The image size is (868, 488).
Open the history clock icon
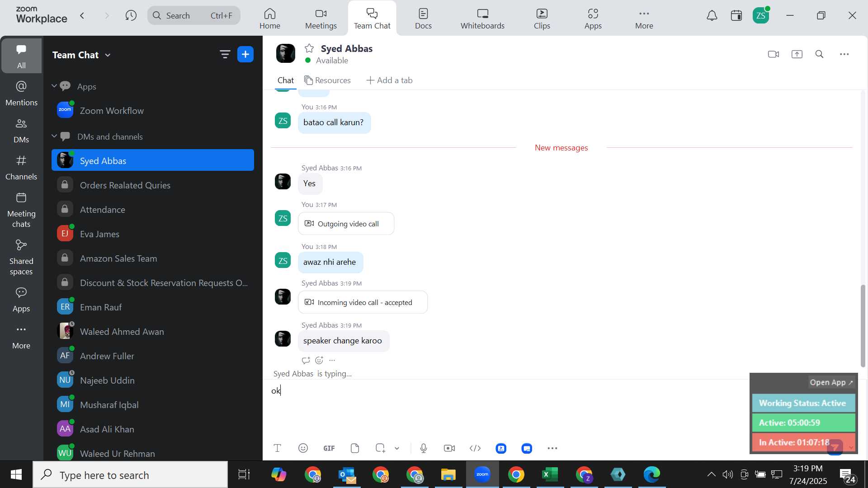pos(131,16)
